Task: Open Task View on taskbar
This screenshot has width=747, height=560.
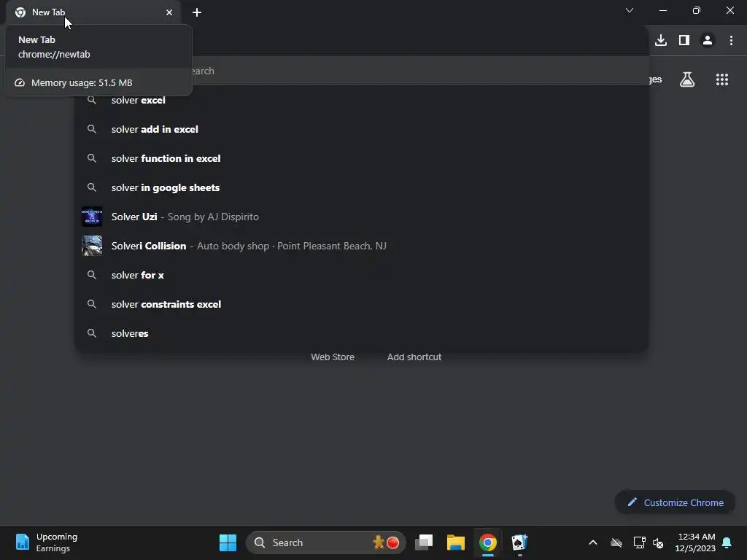Action: coord(424,542)
